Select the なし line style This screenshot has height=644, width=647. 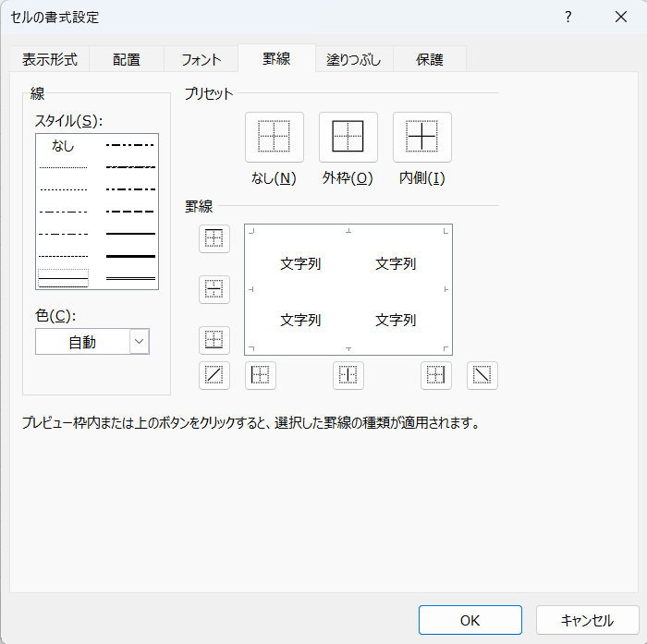[x=63, y=146]
